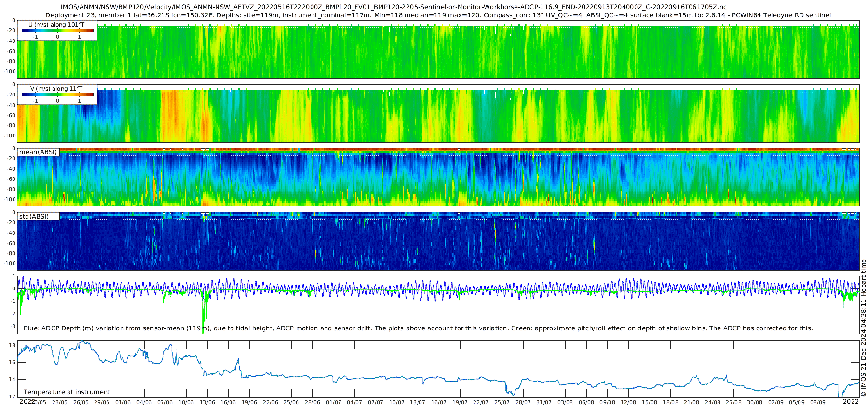868x410 pixels.
Task: Click the U velocity colorbar in the legend
Action: tap(57, 30)
